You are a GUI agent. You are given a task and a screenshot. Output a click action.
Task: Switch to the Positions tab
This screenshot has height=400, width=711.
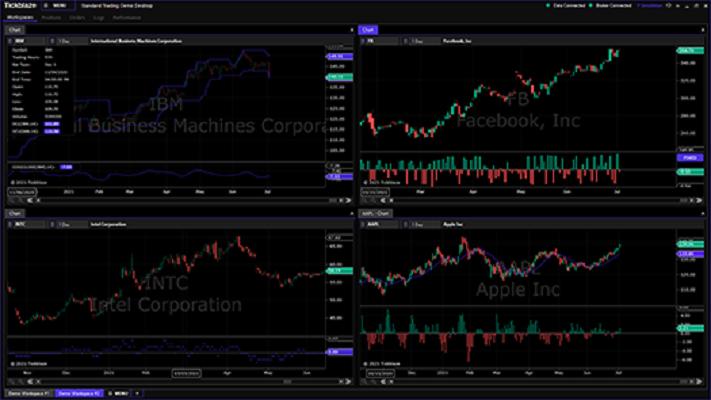(x=51, y=17)
